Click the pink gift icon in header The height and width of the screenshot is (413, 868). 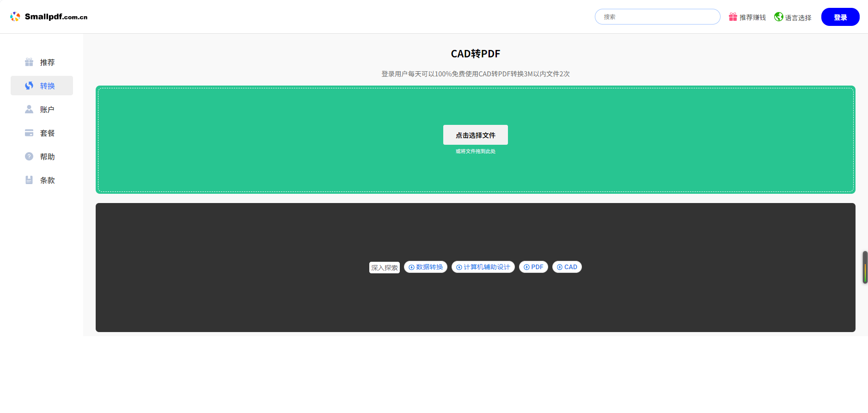coord(733,17)
